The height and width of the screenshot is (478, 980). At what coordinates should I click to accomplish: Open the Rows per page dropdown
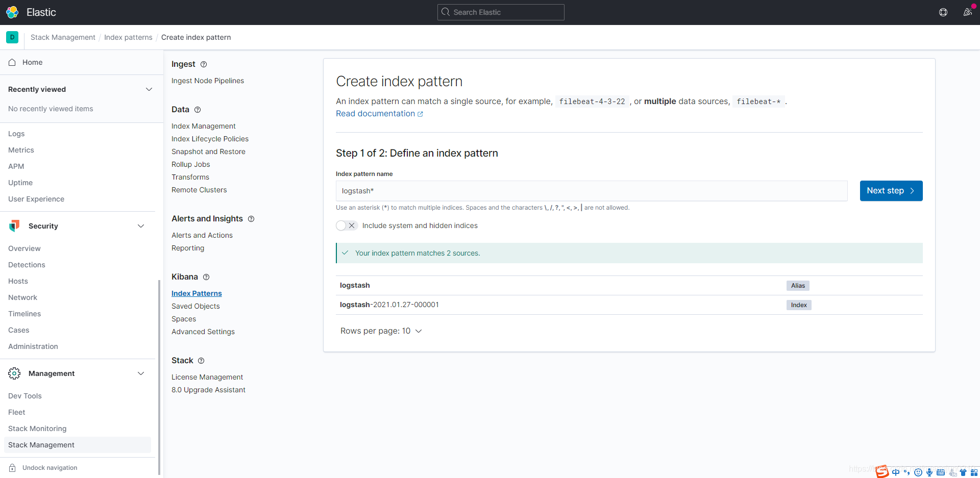click(x=381, y=331)
